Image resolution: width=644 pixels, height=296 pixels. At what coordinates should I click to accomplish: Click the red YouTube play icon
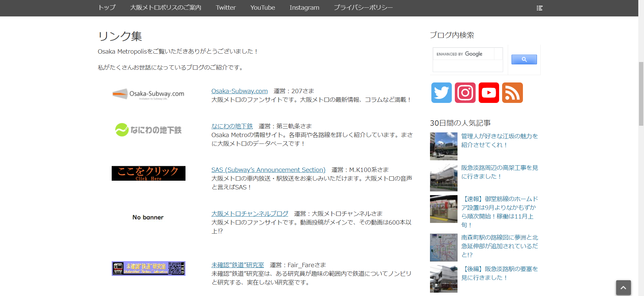tap(489, 93)
